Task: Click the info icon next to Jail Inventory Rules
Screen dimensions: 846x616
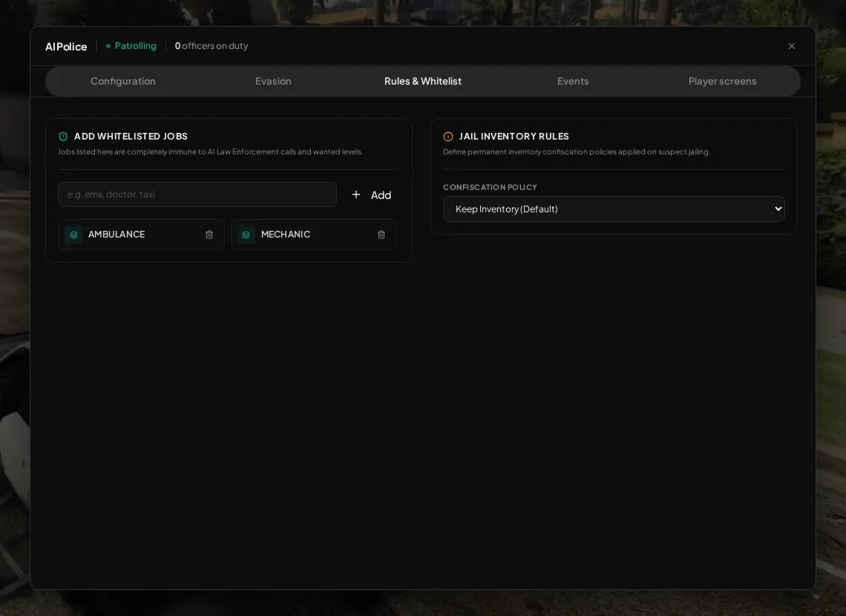Action: click(x=447, y=137)
